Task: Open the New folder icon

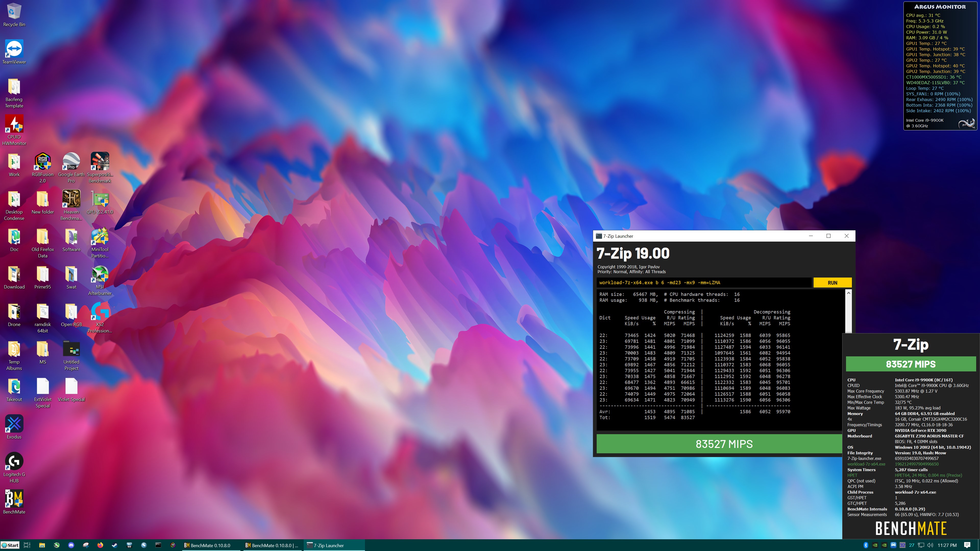Action: 43,202
